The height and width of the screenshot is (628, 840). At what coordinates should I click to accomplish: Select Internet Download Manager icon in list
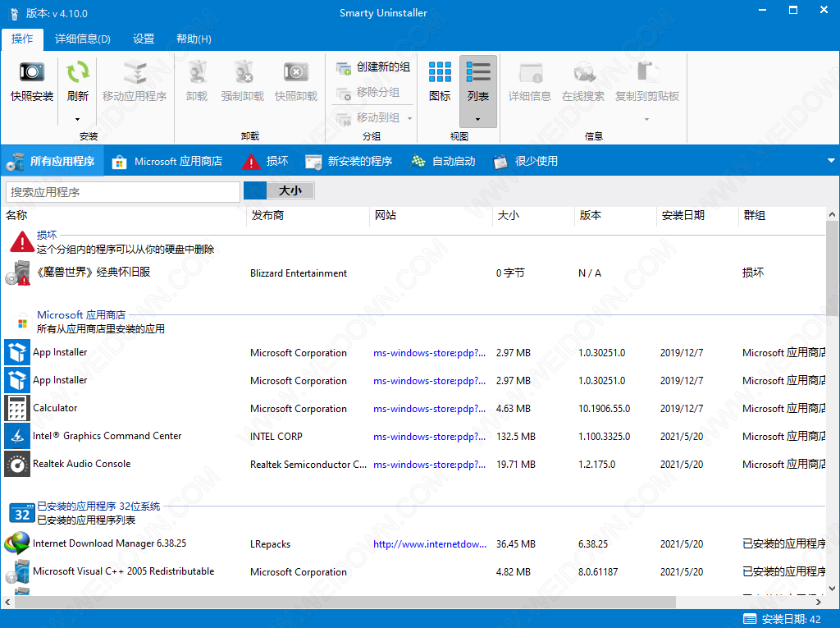(17, 543)
